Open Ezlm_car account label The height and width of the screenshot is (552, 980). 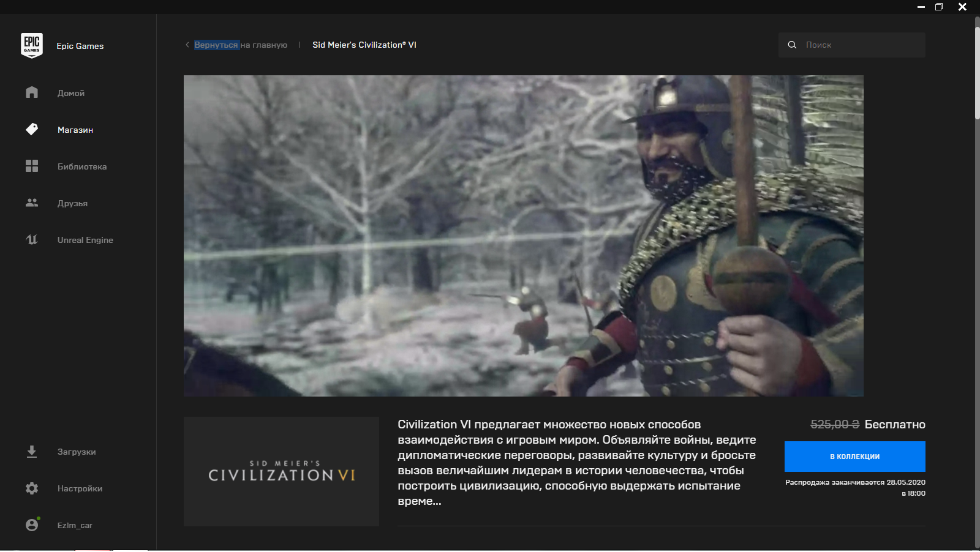click(75, 525)
